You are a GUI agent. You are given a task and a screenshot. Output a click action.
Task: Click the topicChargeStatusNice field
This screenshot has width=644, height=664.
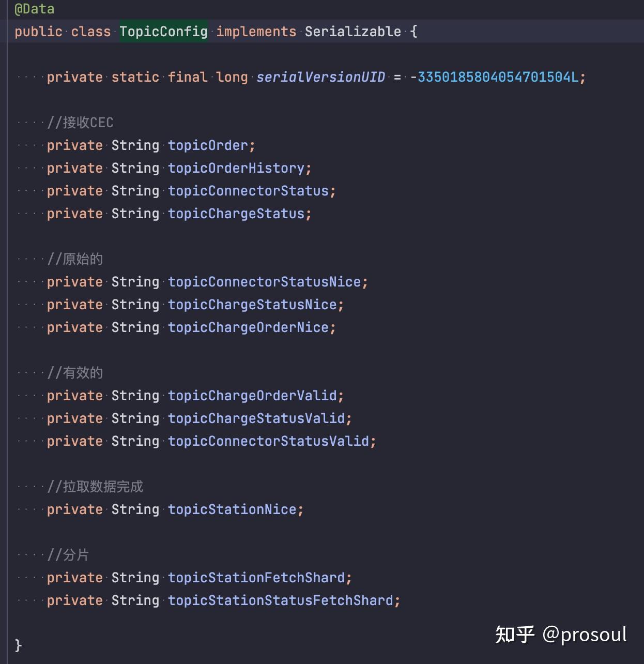coord(252,305)
